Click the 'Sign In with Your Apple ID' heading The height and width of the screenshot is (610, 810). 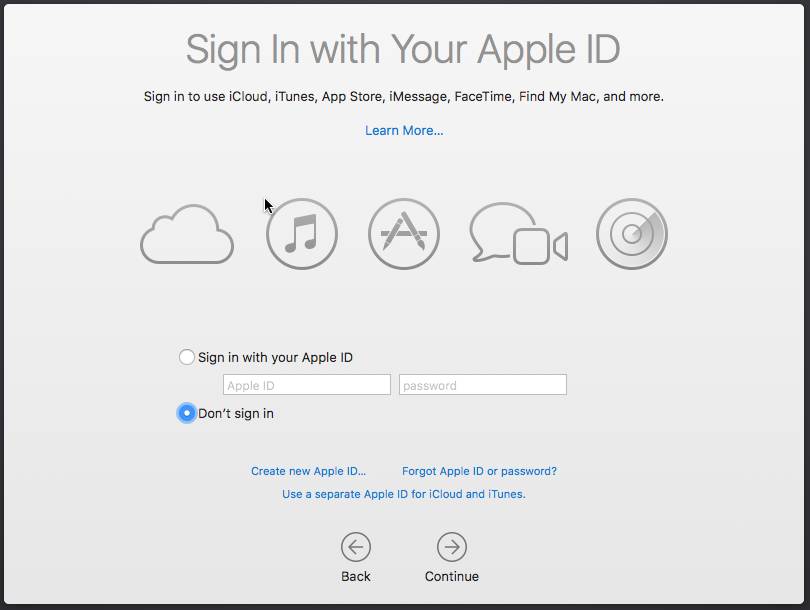[403, 50]
